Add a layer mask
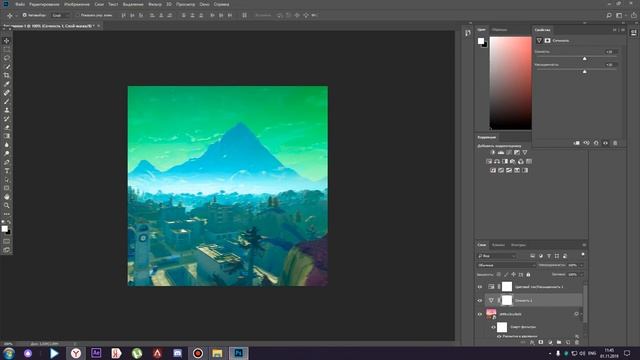Viewport: 640px width, 360px height. tap(541, 342)
